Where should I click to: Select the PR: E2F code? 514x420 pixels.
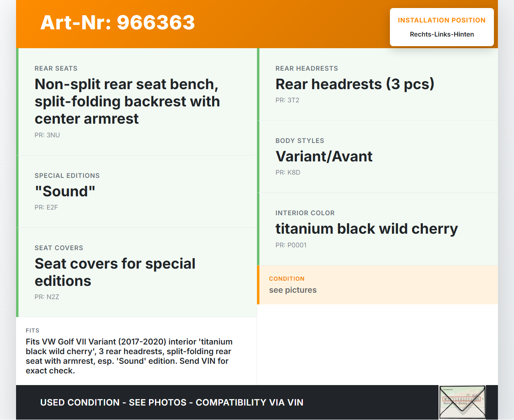coord(46,208)
